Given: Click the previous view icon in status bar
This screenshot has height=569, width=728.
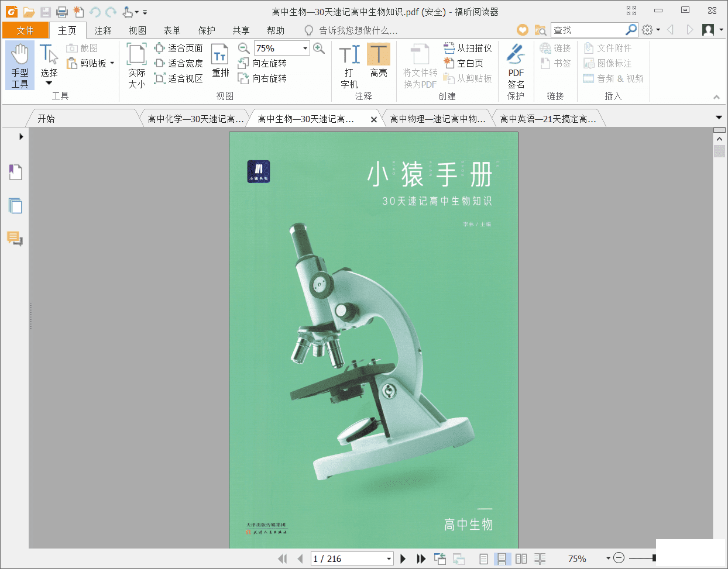Looking at the screenshot, I should pyautogui.click(x=440, y=558).
